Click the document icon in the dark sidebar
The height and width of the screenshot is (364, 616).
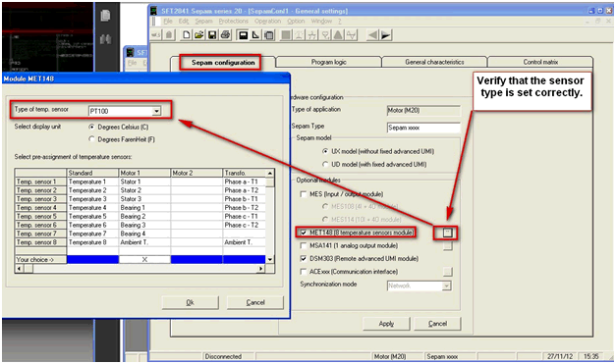[105, 16]
